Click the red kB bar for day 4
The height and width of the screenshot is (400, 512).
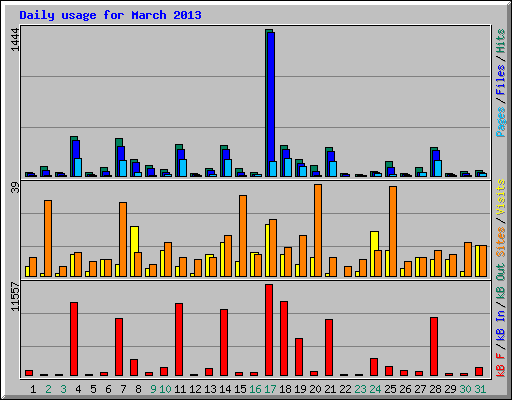click(x=74, y=339)
